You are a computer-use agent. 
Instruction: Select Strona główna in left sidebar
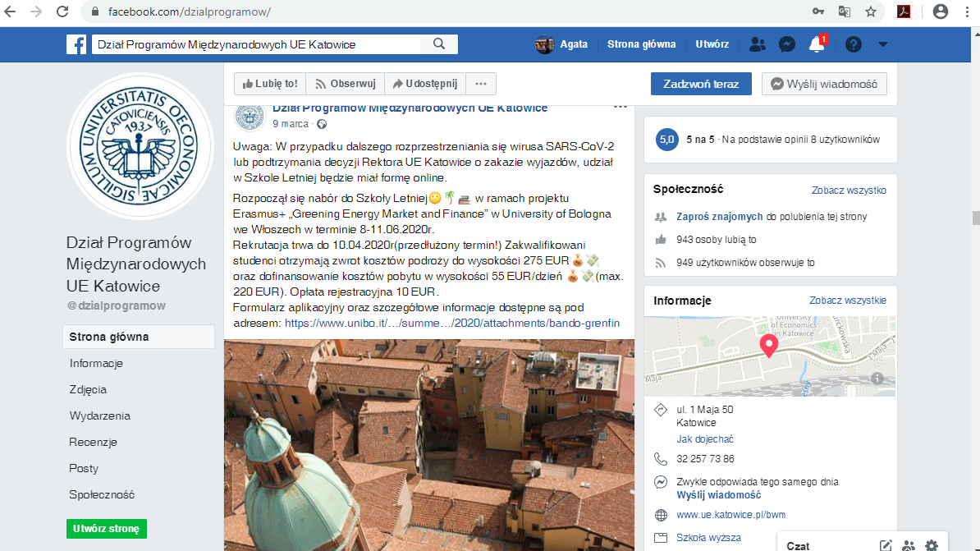pos(138,337)
